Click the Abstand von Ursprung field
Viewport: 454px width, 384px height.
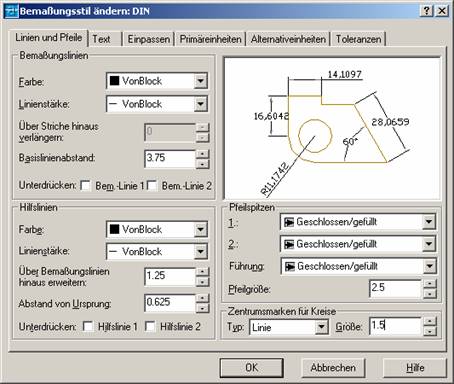coord(170,303)
